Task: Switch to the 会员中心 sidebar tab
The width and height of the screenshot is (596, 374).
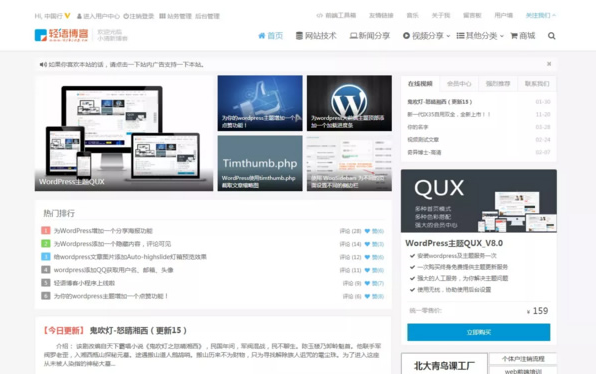Action: point(459,84)
